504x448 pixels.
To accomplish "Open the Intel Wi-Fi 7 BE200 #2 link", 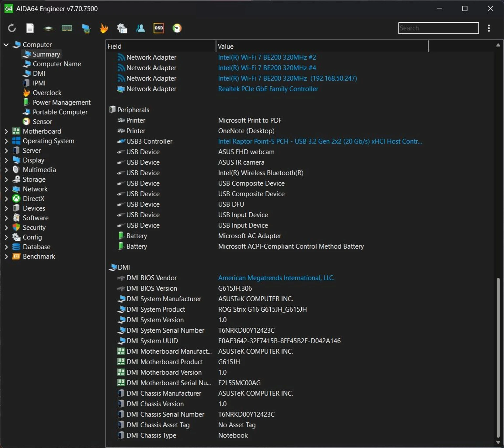I will point(267,57).
